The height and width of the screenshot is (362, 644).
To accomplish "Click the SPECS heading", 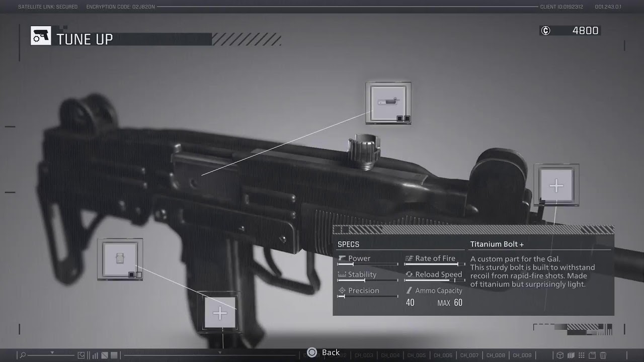I will (x=348, y=244).
